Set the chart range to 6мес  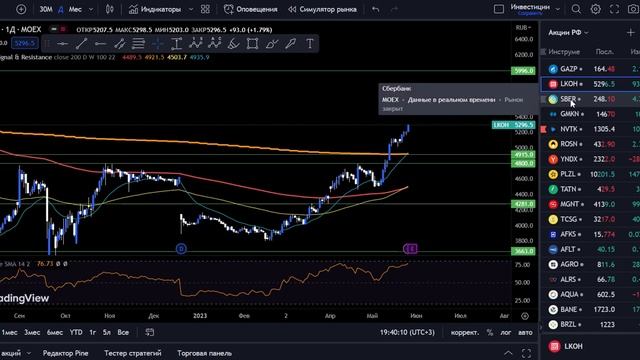[x=55, y=332]
